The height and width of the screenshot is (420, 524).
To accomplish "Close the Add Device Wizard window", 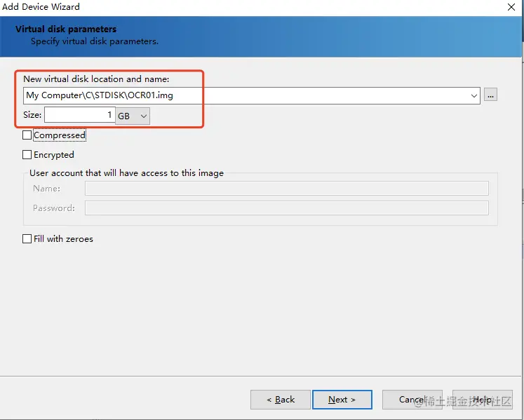I will 511,7.
